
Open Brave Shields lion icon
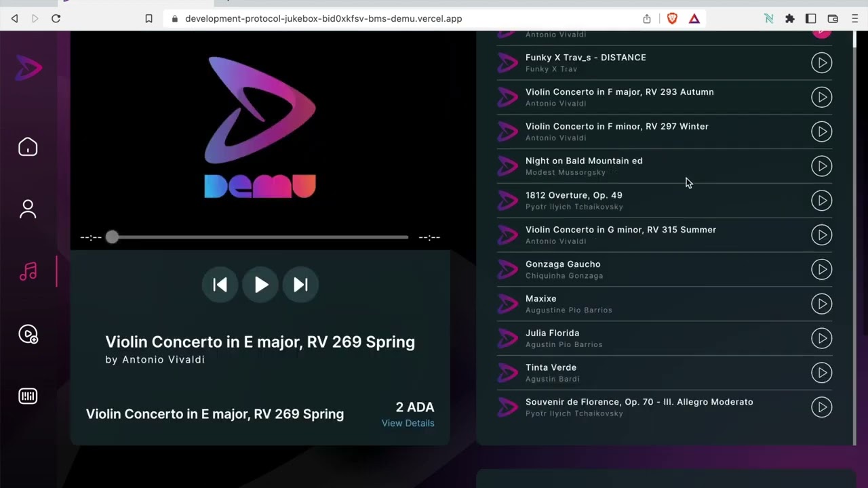point(672,19)
